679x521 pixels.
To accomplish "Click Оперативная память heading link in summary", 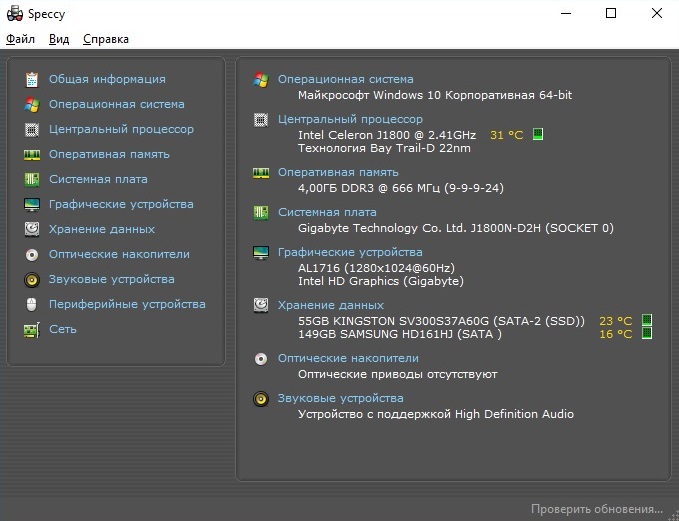I will click(x=338, y=172).
